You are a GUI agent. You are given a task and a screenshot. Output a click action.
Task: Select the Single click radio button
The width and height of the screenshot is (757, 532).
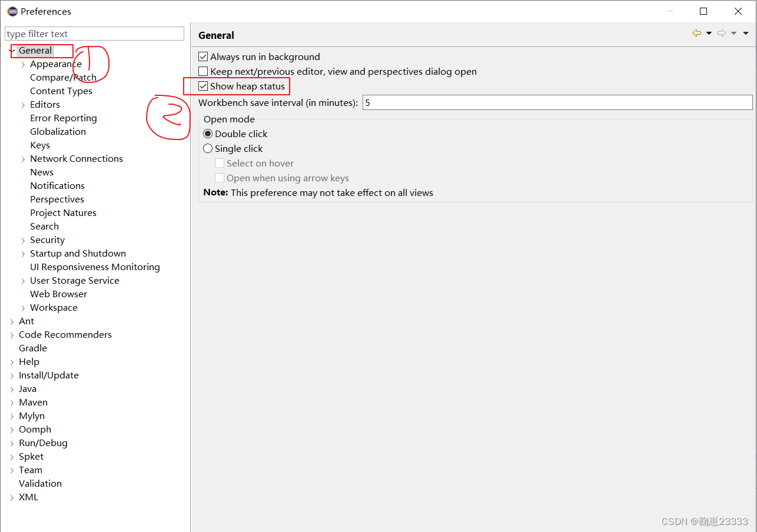click(208, 148)
